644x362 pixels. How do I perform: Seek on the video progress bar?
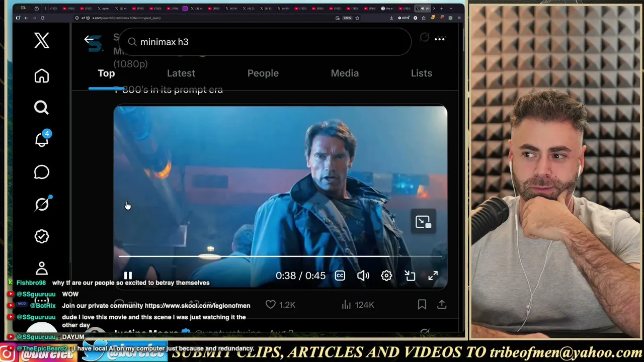(x=280, y=256)
